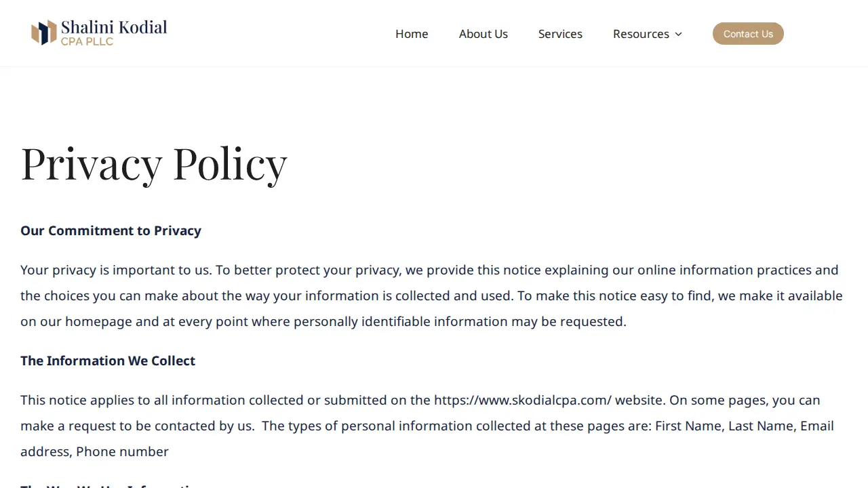The width and height of the screenshot is (868, 488).
Task: Click the https://www.skodialcpa.com/ URL text
Action: point(522,400)
